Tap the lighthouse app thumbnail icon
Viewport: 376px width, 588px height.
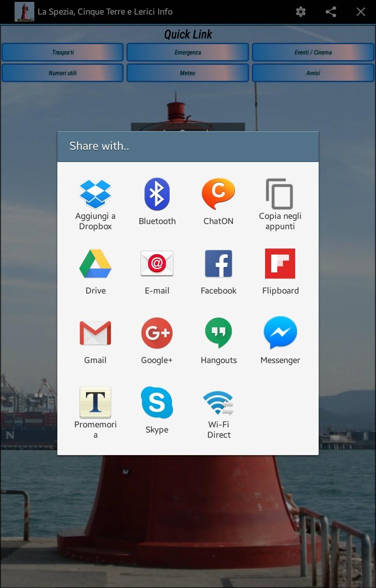tap(24, 12)
